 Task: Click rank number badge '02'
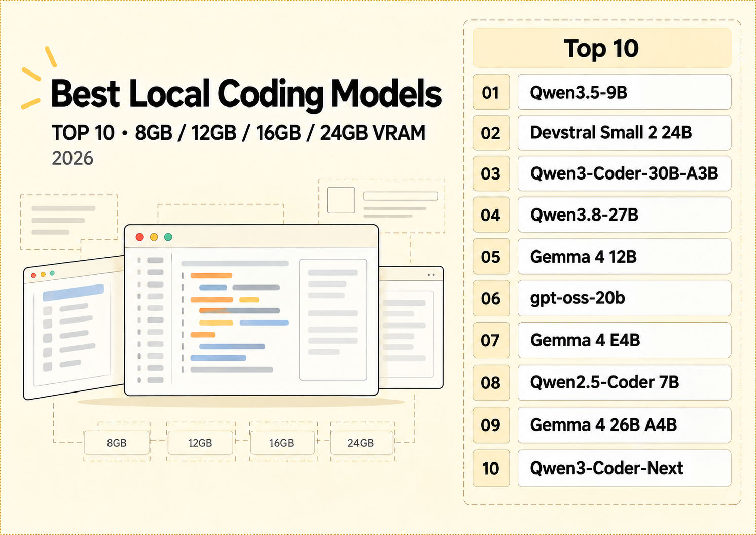tap(491, 133)
